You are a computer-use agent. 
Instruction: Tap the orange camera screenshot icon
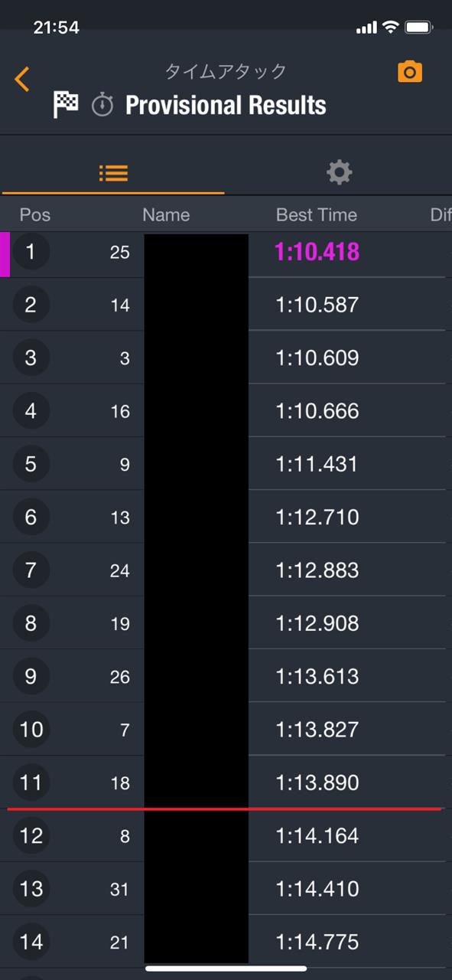pyautogui.click(x=410, y=72)
